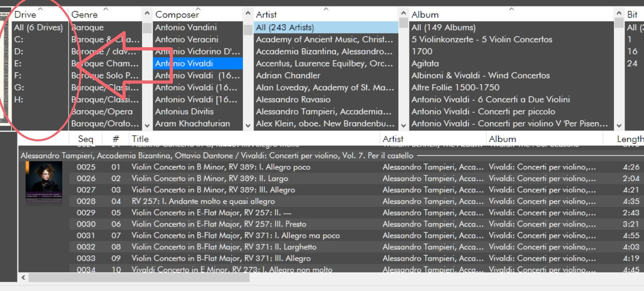This screenshot has width=644, height=291.
Task: Click the Composer list scroll down arrow
Action: click(x=248, y=125)
